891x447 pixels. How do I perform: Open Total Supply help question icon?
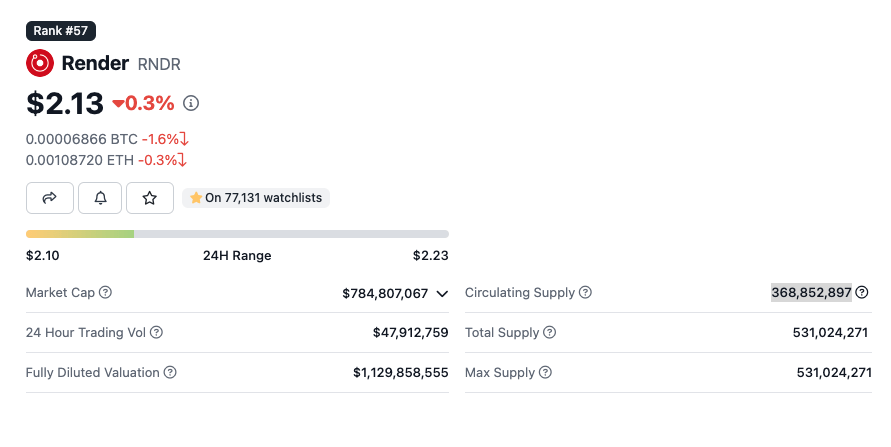549,332
